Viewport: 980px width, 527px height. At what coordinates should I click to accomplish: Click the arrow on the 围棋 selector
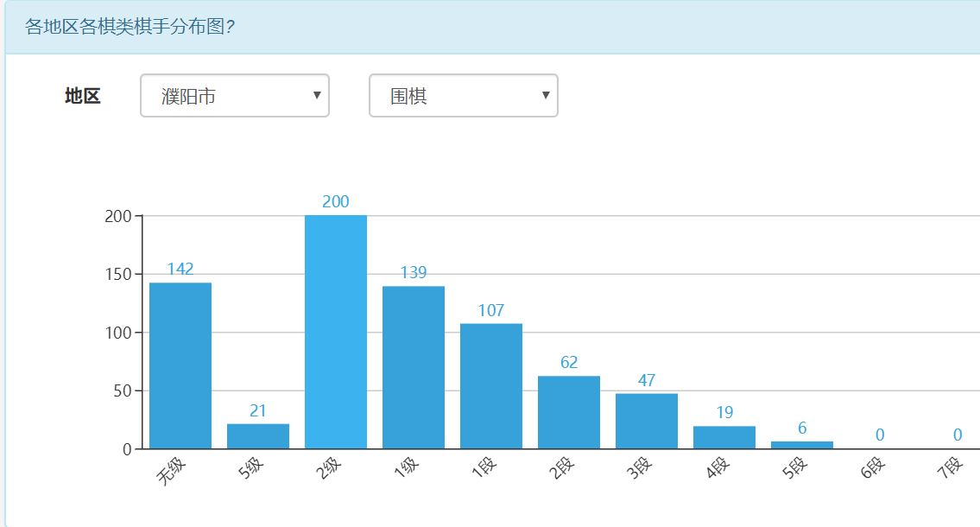click(x=546, y=96)
